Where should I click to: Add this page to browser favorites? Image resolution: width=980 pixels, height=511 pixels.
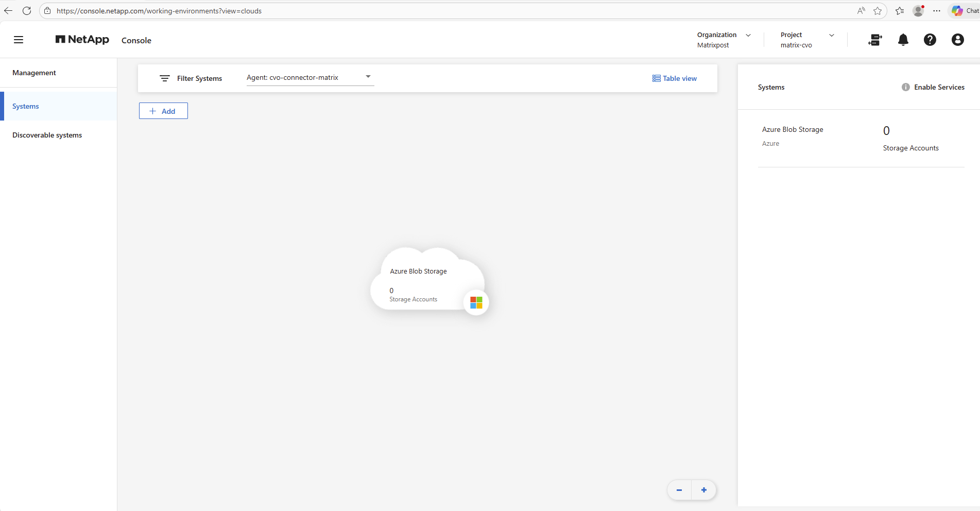[878, 11]
